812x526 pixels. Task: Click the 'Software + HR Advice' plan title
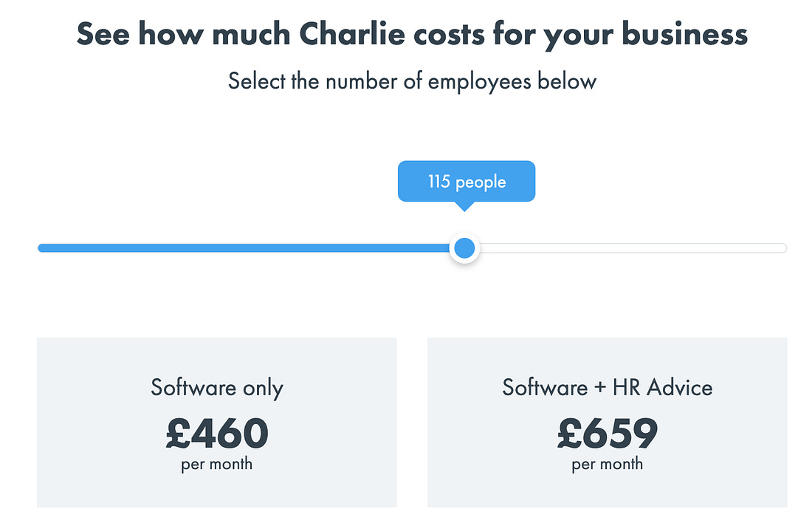(x=608, y=388)
